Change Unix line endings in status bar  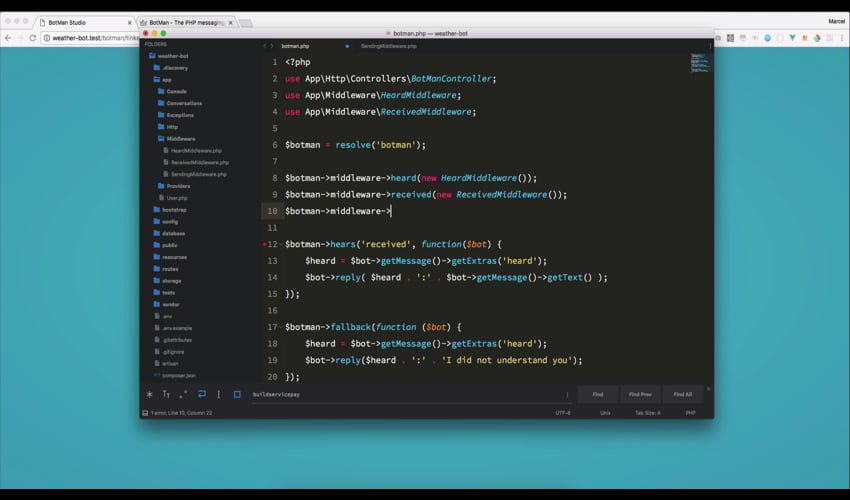point(605,413)
